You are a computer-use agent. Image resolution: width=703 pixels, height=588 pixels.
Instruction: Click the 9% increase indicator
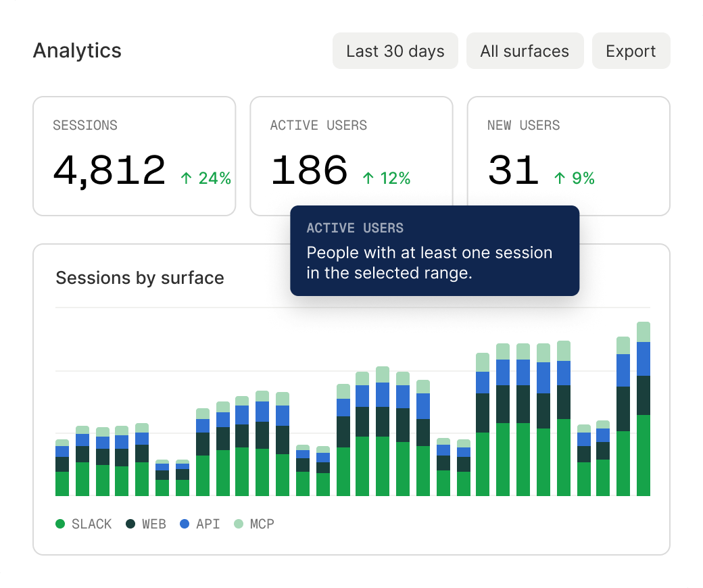tap(575, 178)
